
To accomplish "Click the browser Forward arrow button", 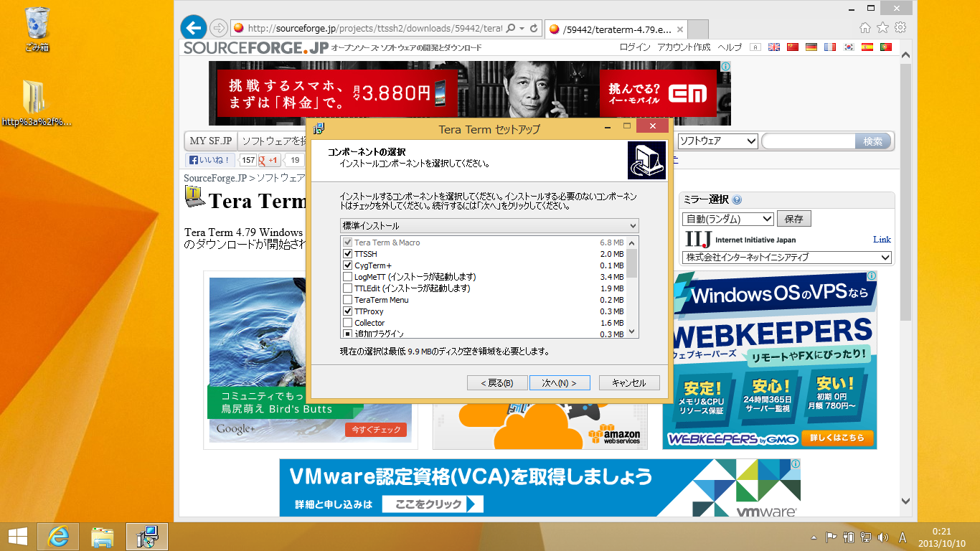I will 219,28.
